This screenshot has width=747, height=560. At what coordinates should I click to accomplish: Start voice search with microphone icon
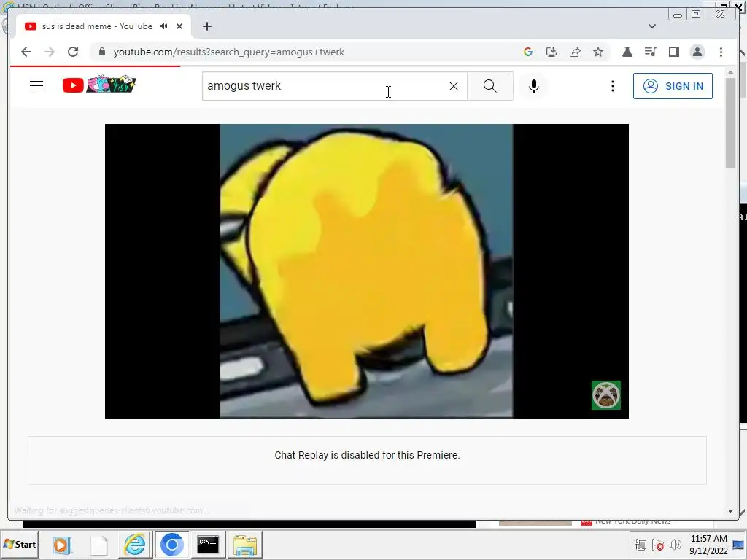coord(534,86)
